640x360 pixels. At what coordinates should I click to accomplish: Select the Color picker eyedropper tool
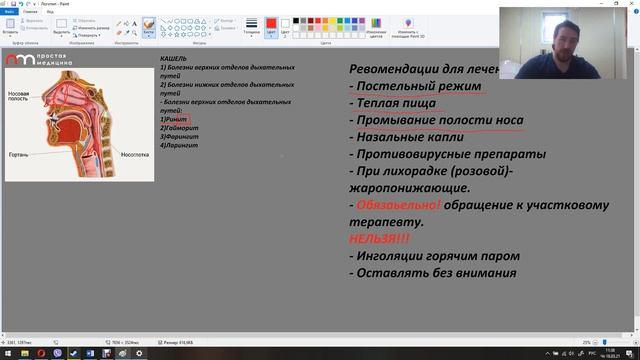(x=127, y=33)
